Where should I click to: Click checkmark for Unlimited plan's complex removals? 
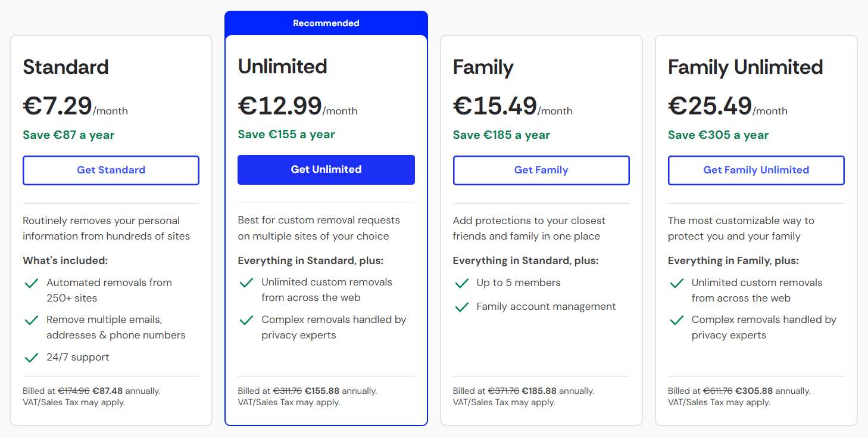246,320
